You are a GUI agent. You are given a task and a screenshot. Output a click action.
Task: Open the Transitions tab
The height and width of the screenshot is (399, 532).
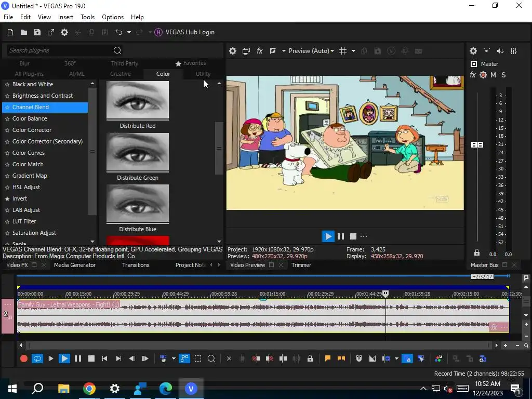coord(136,265)
